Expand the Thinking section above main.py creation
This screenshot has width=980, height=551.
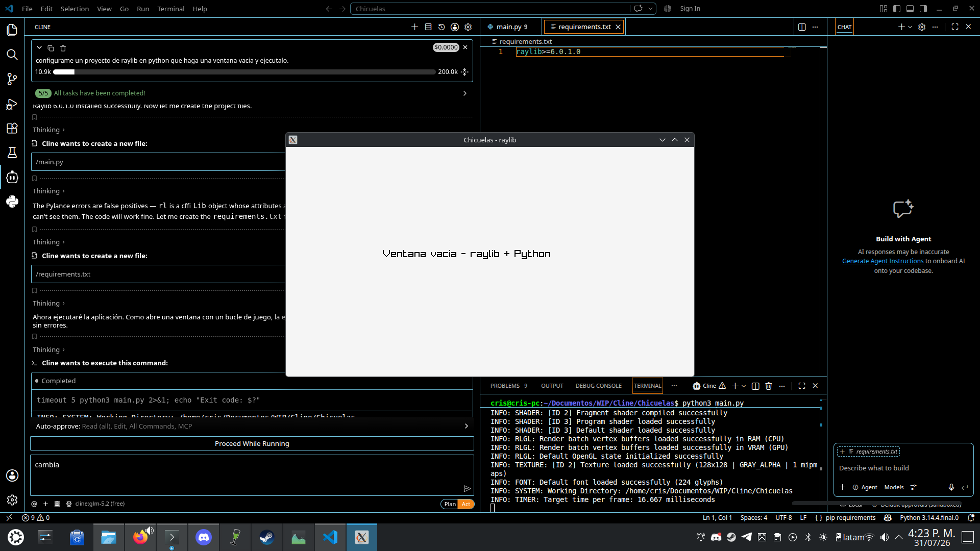coord(48,130)
